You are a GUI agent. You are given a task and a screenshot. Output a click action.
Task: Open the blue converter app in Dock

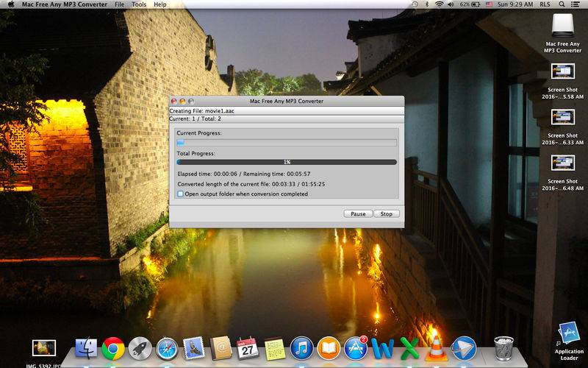[464, 348]
